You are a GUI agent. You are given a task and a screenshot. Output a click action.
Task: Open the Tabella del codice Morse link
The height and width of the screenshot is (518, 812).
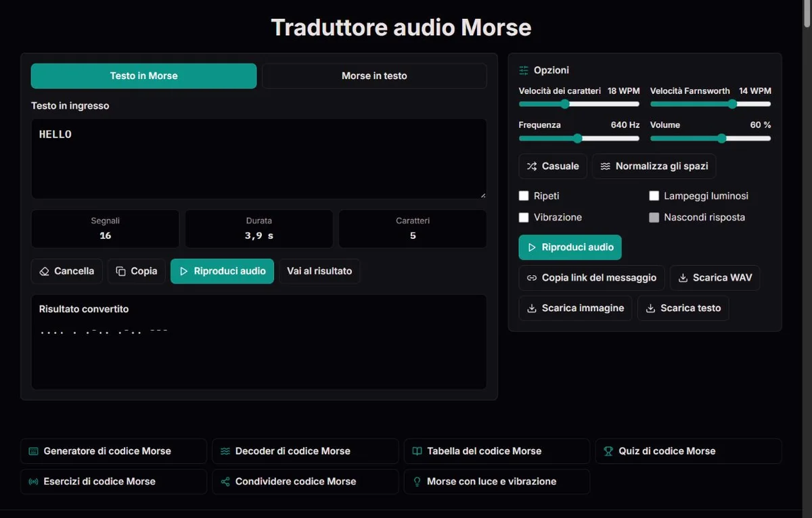click(x=497, y=451)
